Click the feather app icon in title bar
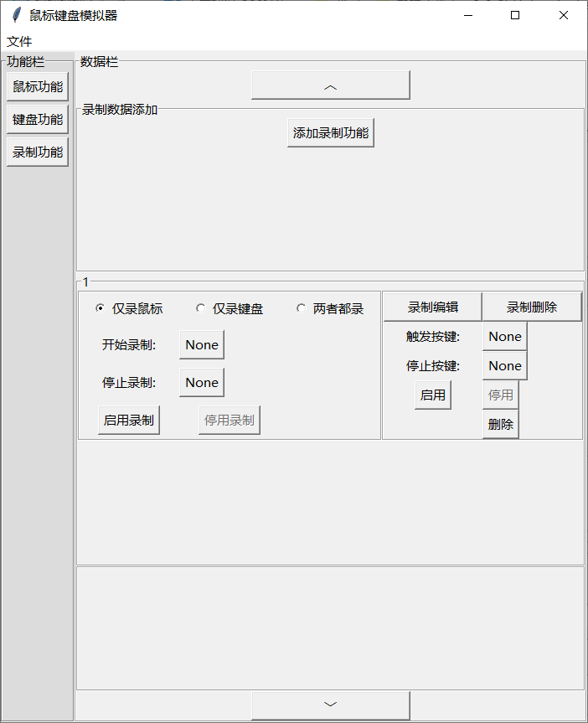This screenshot has width=588, height=723. point(16,15)
